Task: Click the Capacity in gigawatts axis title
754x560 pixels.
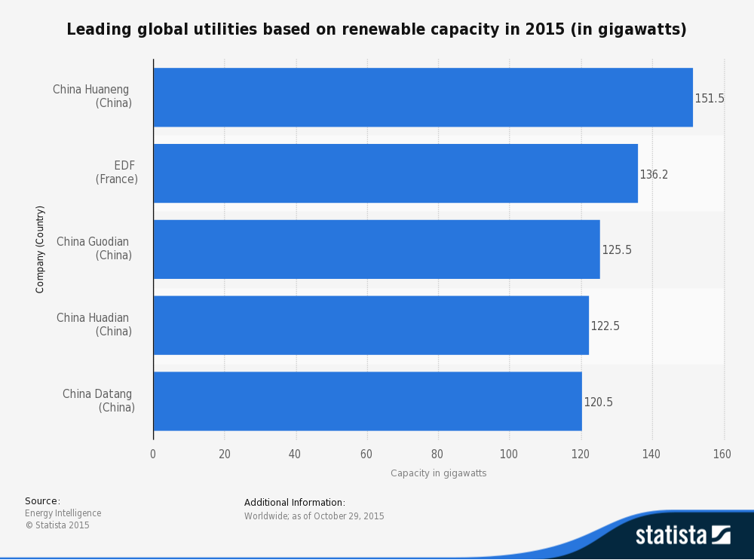Action: [439, 473]
